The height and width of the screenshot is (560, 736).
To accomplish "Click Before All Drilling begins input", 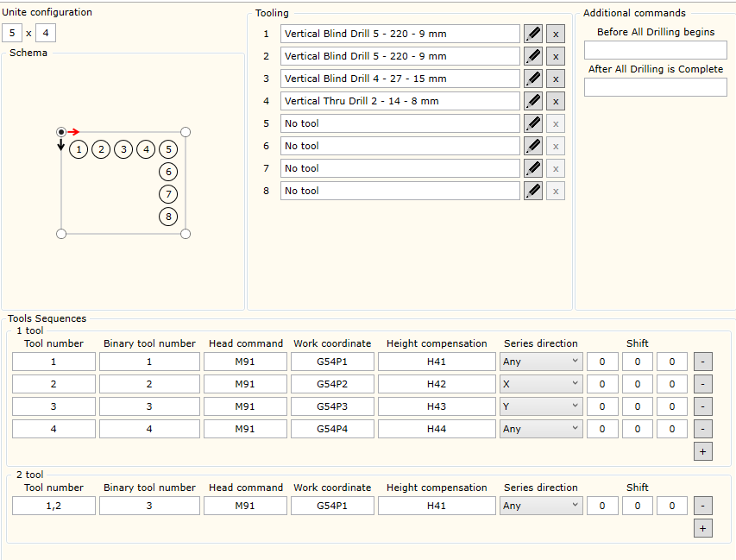I will pos(655,50).
